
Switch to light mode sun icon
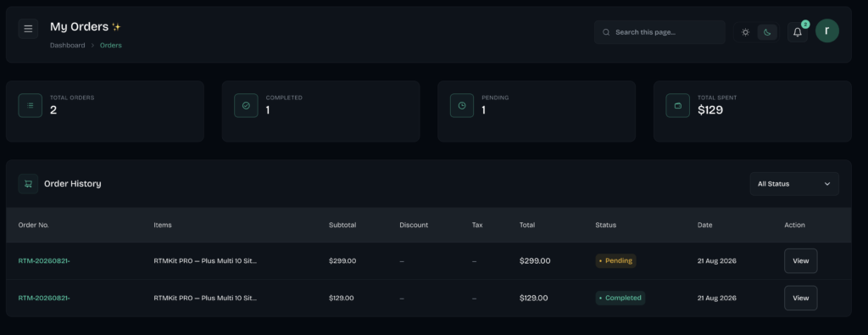tap(745, 32)
